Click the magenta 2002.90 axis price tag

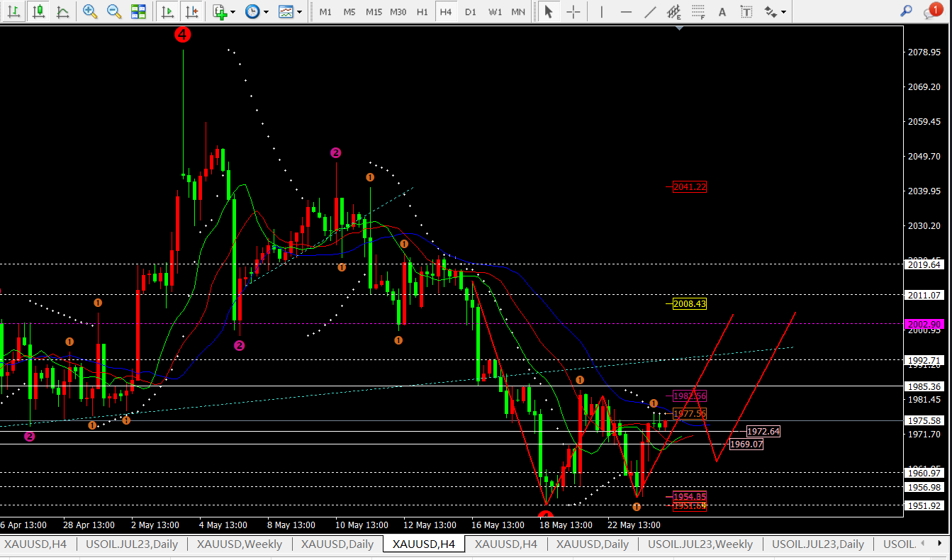point(924,324)
